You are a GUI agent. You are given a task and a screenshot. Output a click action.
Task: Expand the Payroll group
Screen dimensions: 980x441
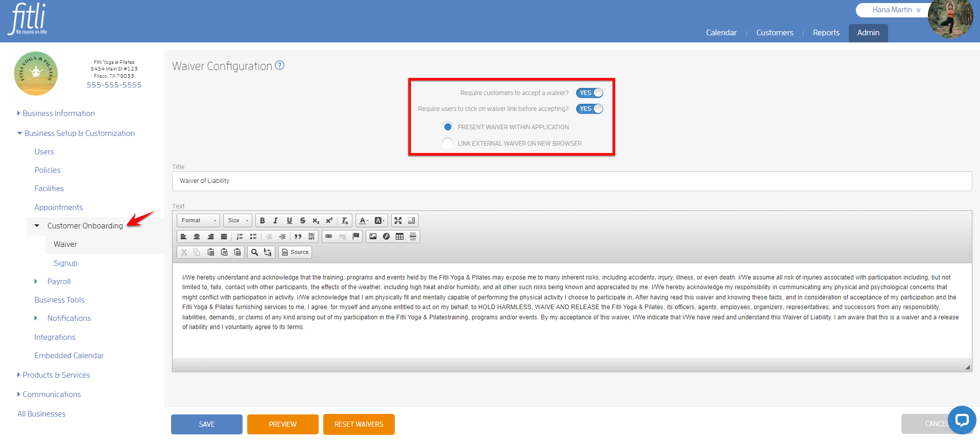pos(36,282)
